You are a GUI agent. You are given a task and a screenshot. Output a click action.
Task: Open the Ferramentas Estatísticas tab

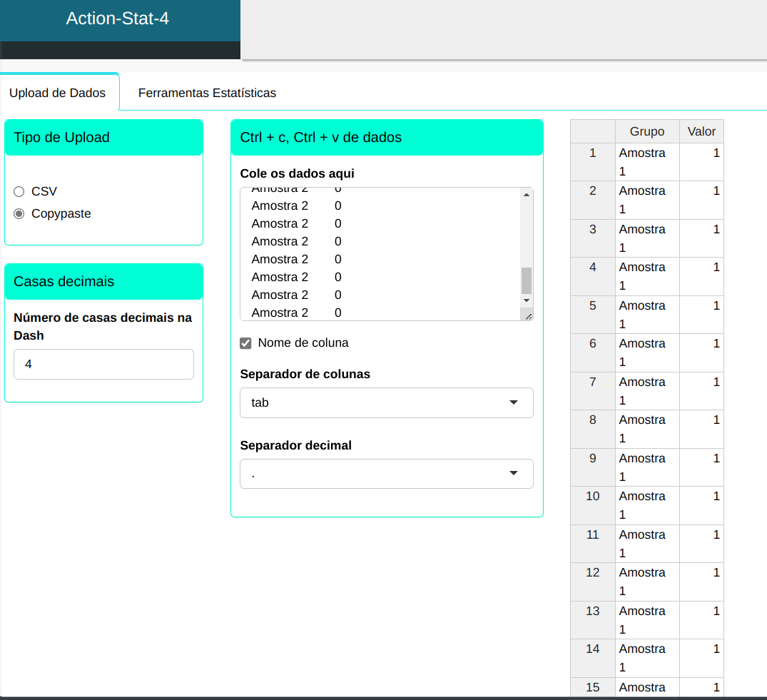pyautogui.click(x=207, y=93)
